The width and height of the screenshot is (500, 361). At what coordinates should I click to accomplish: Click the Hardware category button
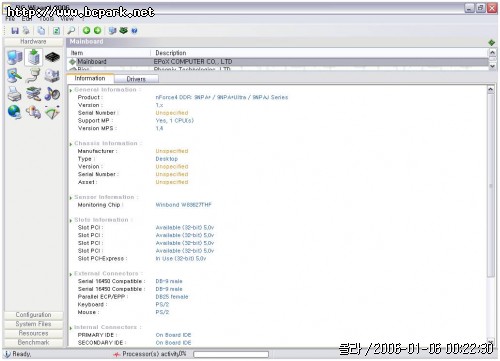click(33, 42)
